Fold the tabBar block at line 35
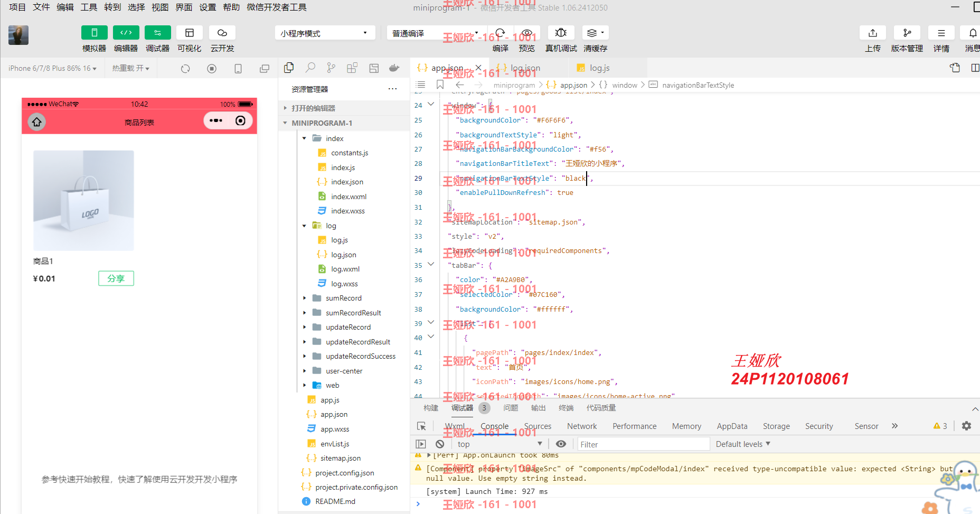 point(431,264)
